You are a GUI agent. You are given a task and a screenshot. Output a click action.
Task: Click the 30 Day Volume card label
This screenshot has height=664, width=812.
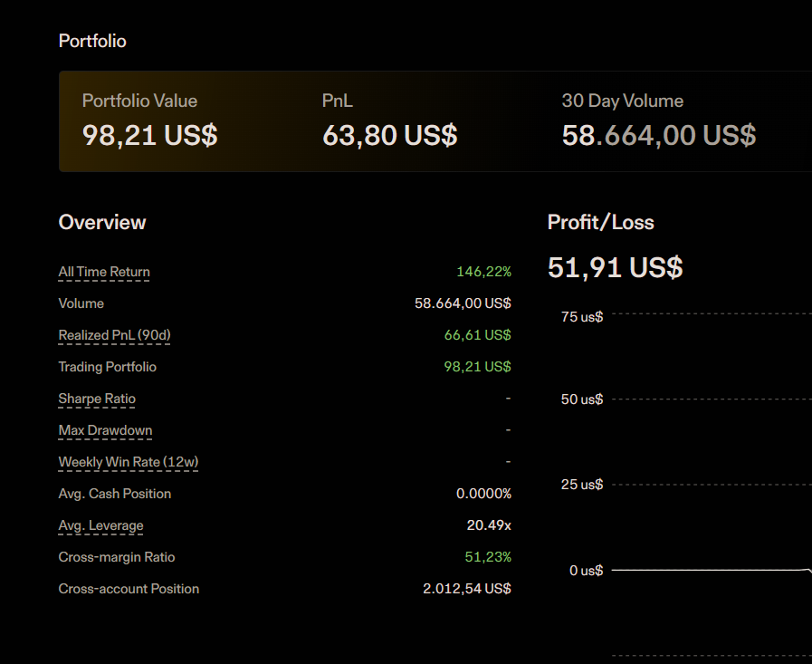(623, 101)
